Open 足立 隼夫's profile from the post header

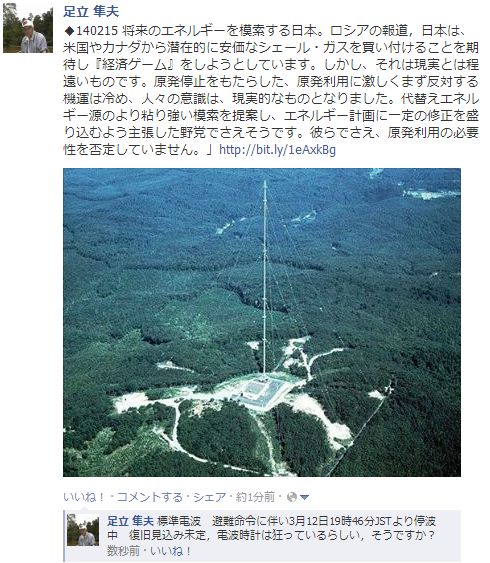[x=91, y=11]
